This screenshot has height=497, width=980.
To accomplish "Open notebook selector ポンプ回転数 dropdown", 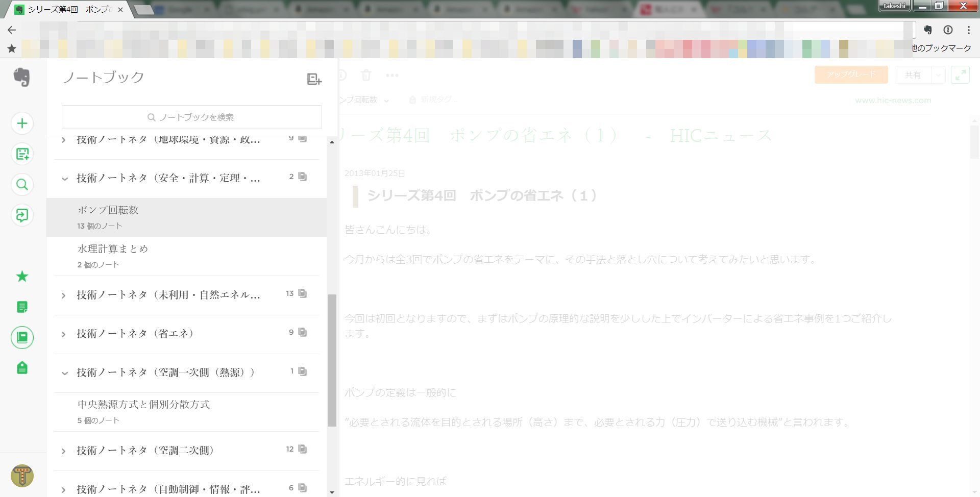I will (363, 100).
